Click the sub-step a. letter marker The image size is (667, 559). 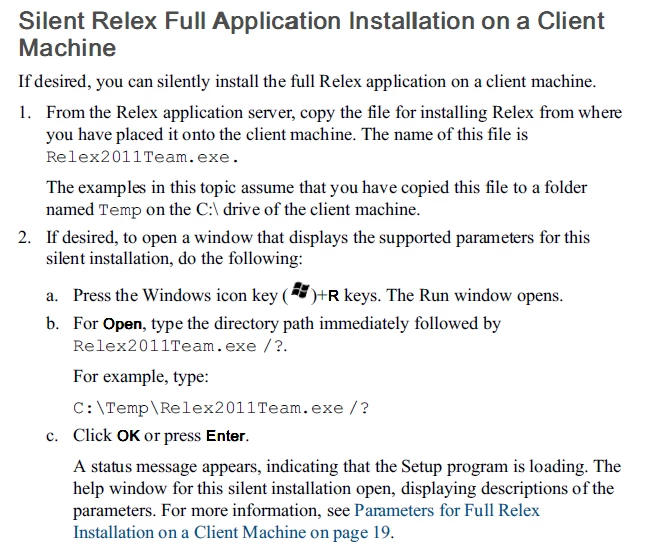pos(52,296)
